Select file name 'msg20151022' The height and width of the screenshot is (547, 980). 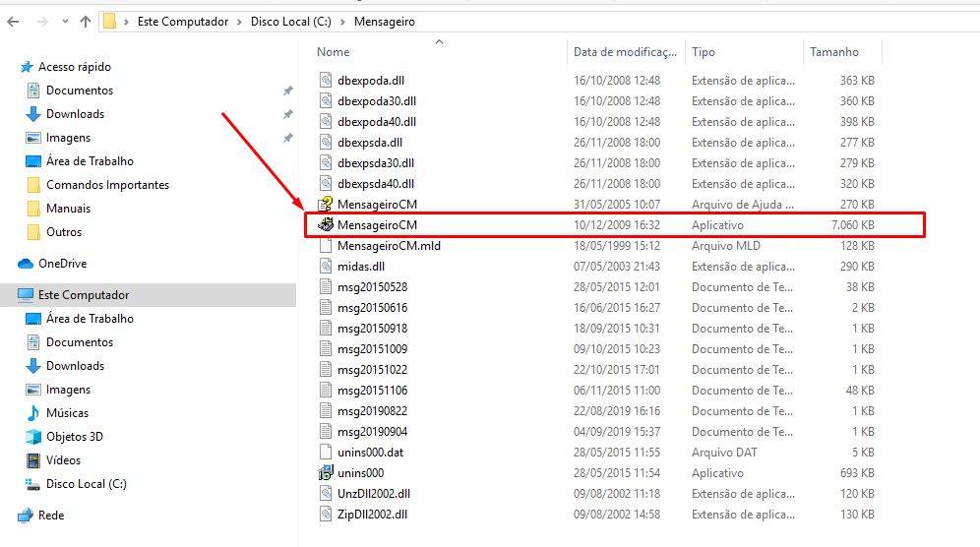tap(373, 370)
